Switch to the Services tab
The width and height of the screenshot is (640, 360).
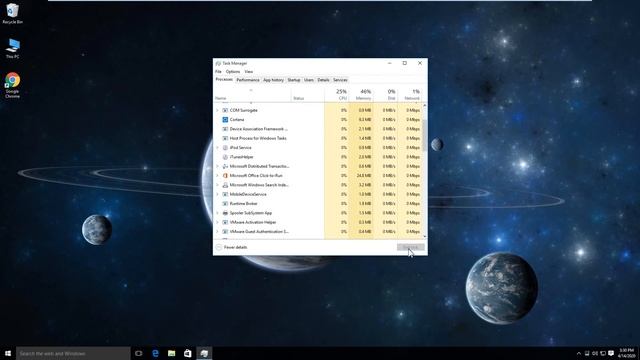point(340,80)
